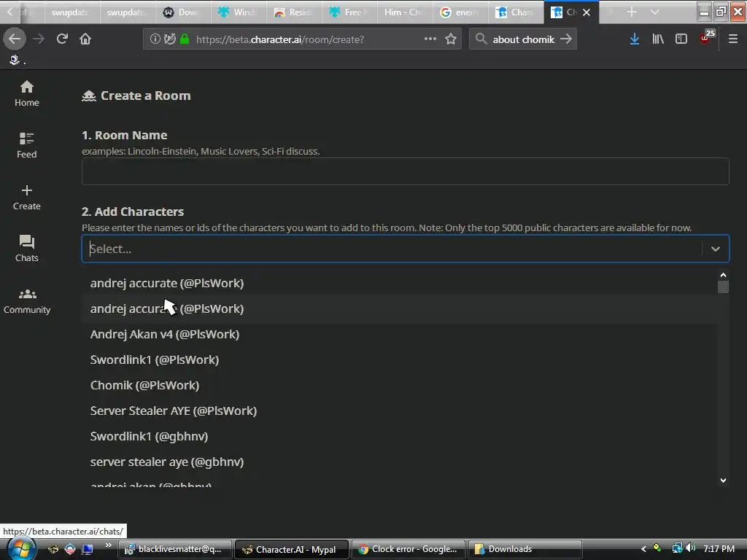Screen dimensions: 747x560
Task: Show hidden tray icons arrow
Action: (x=643, y=548)
